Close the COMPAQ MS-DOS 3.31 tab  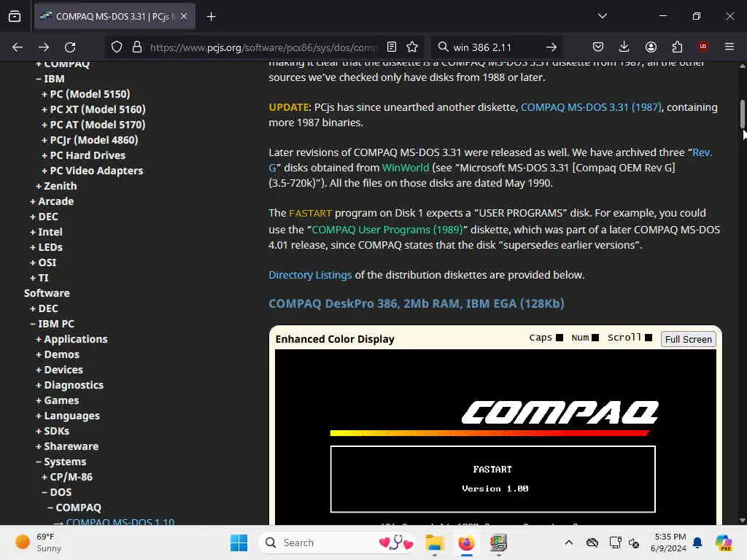(184, 16)
